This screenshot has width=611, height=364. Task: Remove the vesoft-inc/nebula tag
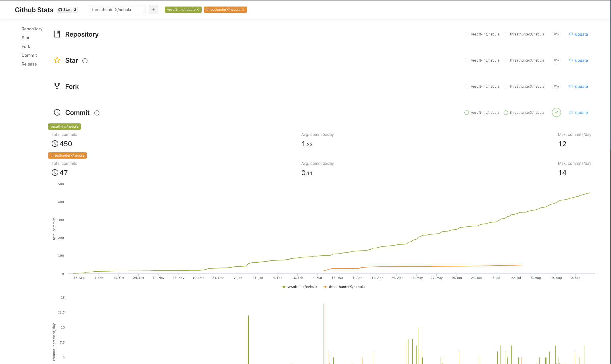point(198,10)
